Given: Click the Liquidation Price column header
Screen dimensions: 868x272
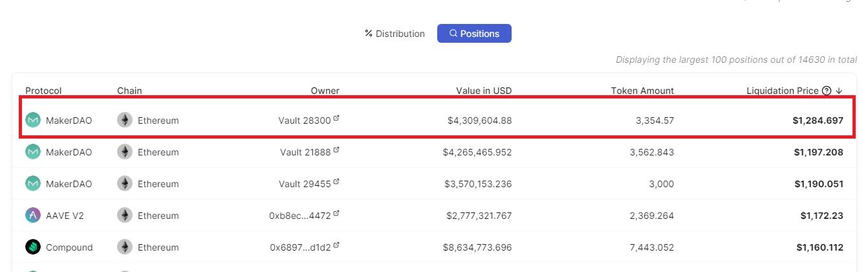Looking at the screenshot, I should pos(783,91).
